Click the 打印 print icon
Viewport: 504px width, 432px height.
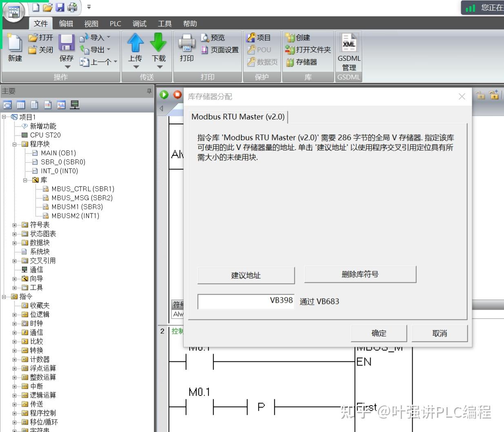coord(186,46)
